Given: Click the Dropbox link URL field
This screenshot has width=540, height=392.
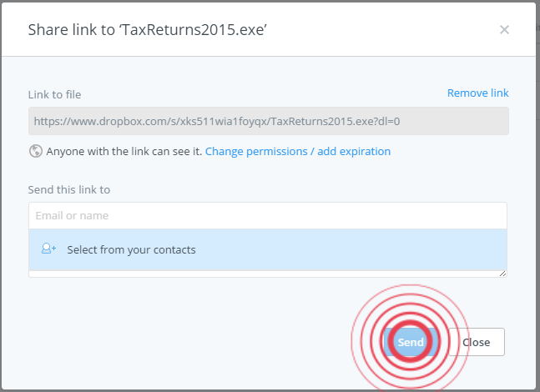Looking at the screenshot, I should (268, 121).
